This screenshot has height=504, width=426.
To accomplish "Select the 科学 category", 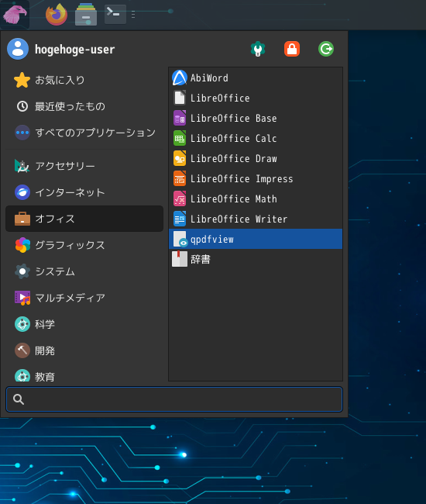I will [84, 324].
